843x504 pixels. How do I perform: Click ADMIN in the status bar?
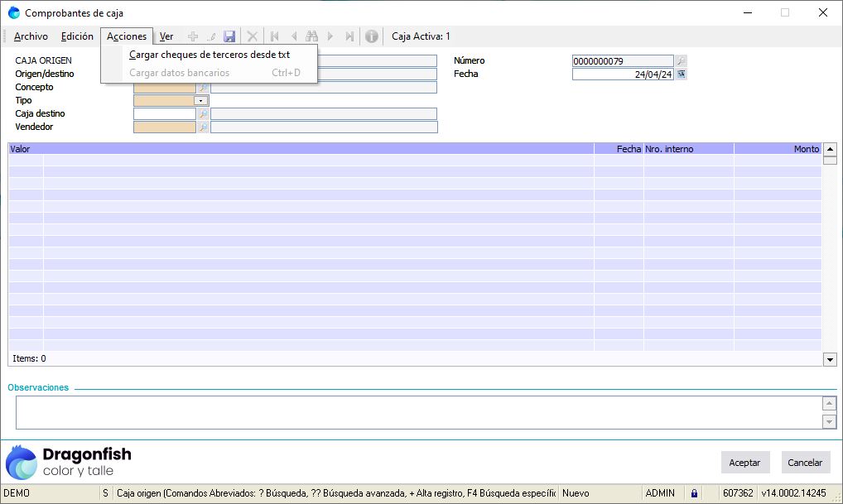tap(660, 493)
